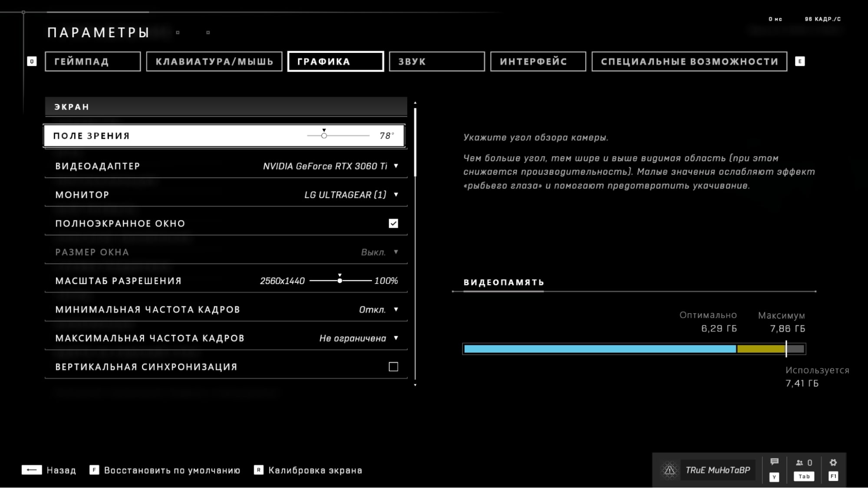Click the Q previous-tab key icon

coord(32,61)
